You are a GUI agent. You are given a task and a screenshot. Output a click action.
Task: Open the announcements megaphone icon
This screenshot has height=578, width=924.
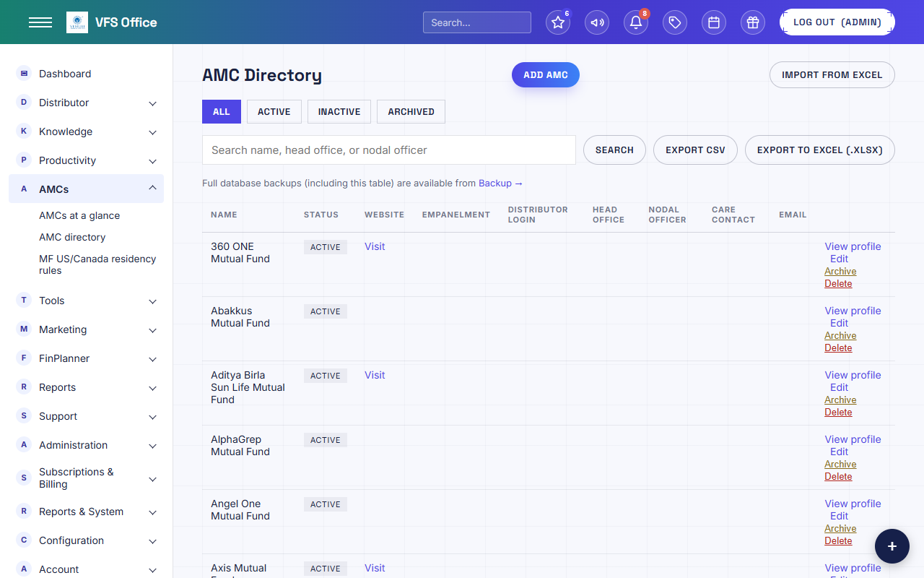coord(597,22)
